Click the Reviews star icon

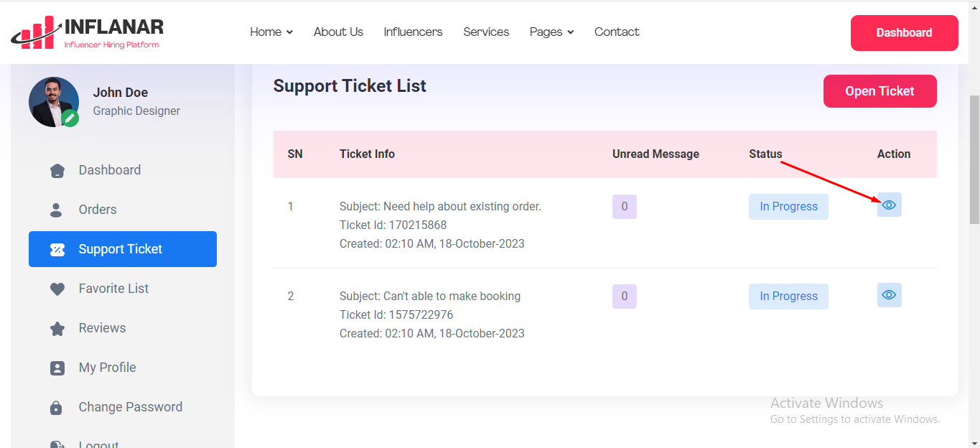click(57, 329)
